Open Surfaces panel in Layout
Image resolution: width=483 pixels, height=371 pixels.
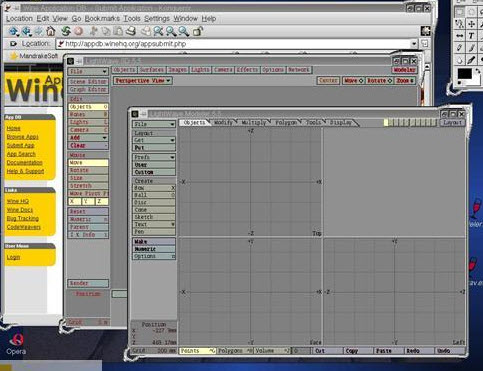click(151, 70)
